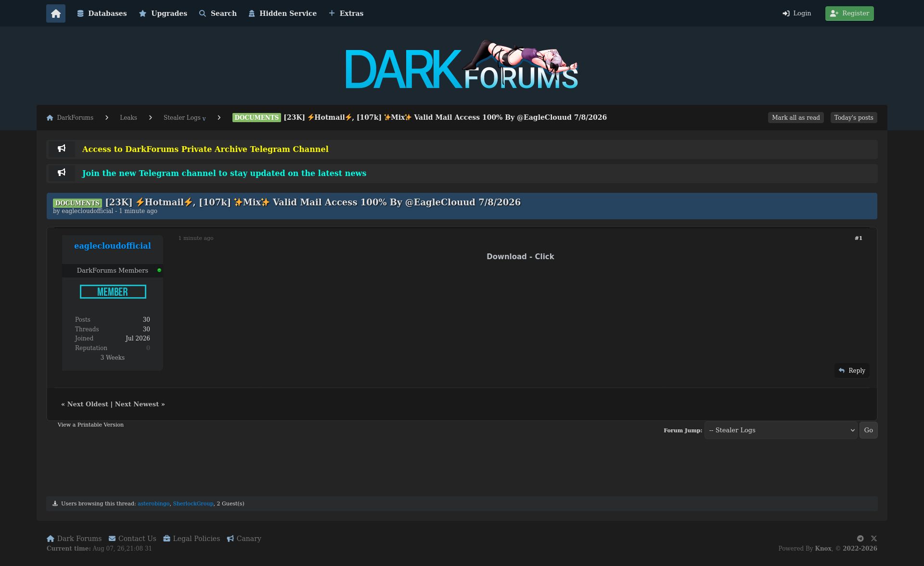Open eaglecloudofficial author link under thread title
The image size is (924, 566).
click(x=87, y=211)
